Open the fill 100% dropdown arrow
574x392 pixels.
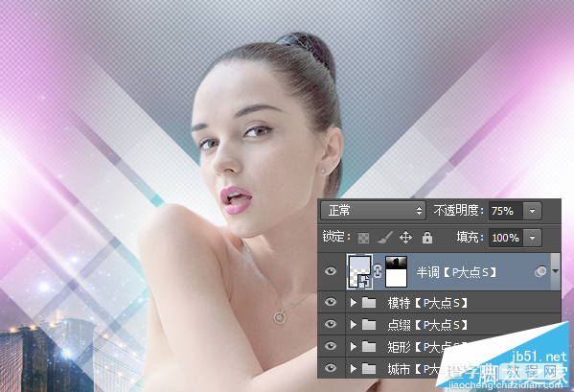532,238
